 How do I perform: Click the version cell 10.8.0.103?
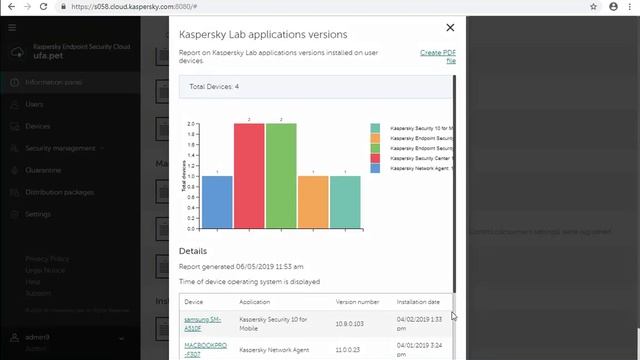350,324
